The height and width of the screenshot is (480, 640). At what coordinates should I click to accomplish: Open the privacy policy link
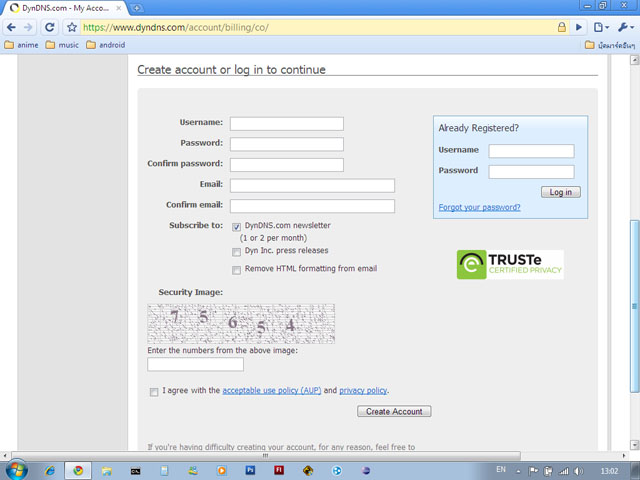pyautogui.click(x=363, y=391)
